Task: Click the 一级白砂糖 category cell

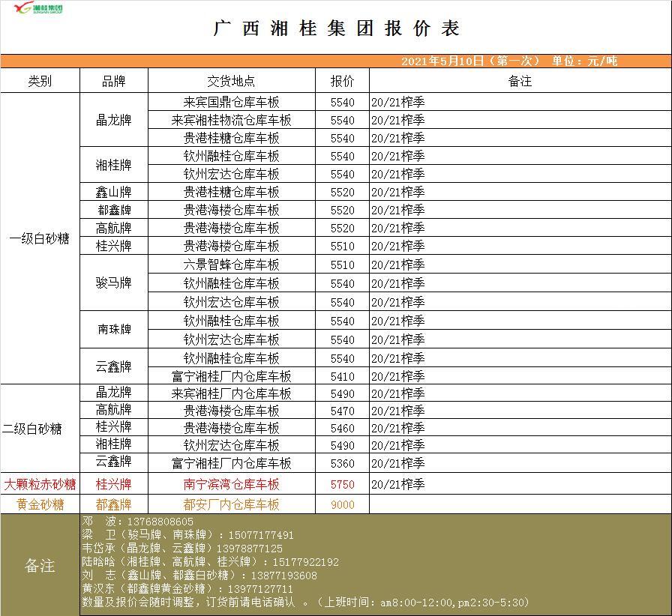Action: (x=40, y=238)
